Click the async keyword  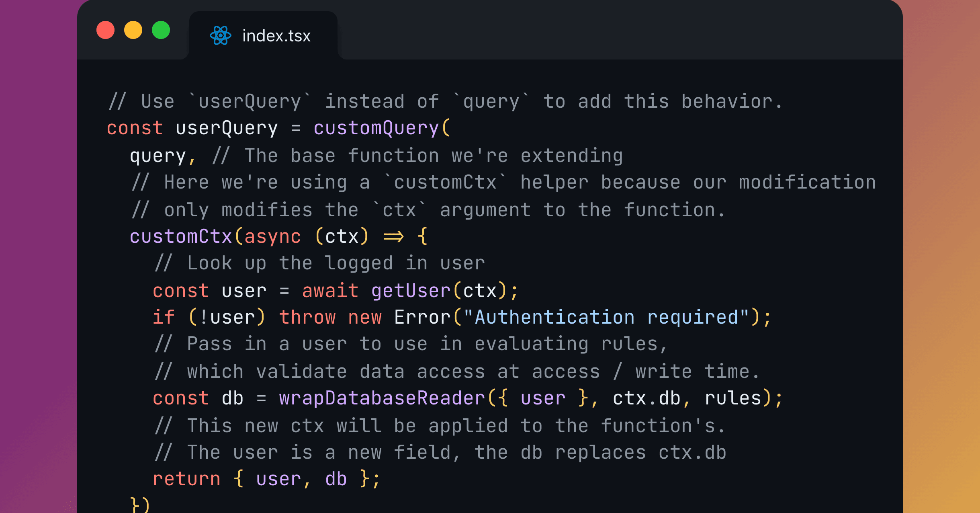[272, 237]
